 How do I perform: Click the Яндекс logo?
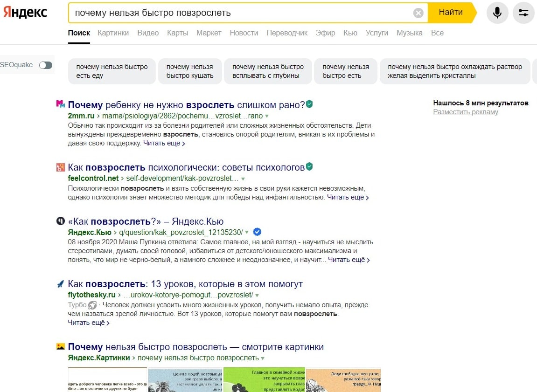pyautogui.click(x=25, y=12)
